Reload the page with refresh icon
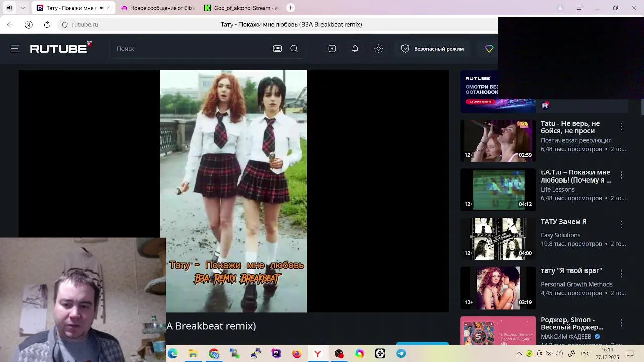The width and height of the screenshot is (644, 362). [47, 24]
